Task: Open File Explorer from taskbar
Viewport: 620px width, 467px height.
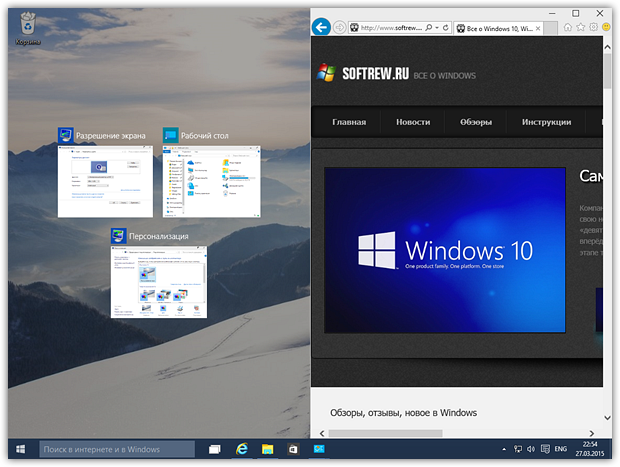Action: pyautogui.click(x=268, y=449)
